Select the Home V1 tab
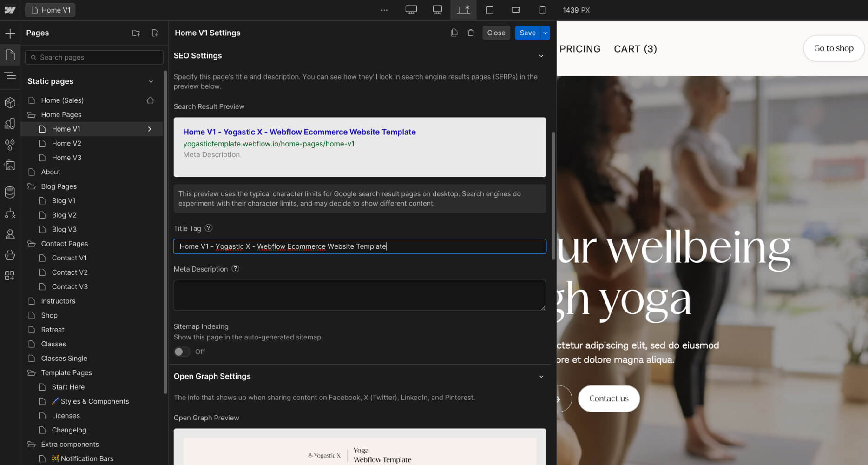The image size is (868, 465). [x=50, y=10]
